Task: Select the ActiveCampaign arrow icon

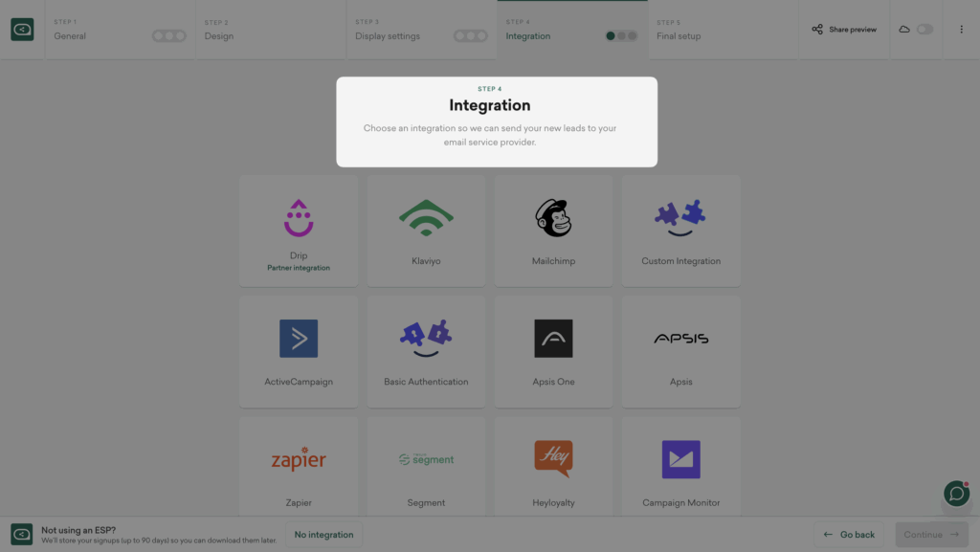Action: pos(299,339)
